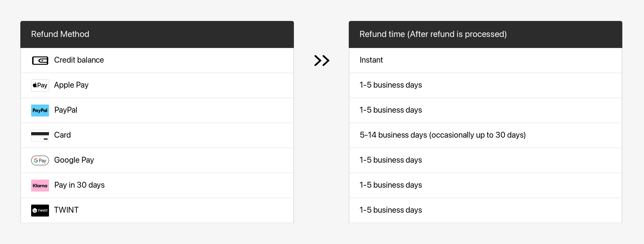644x244 pixels.
Task: Click the Card payment icon
Action: point(40,135)
